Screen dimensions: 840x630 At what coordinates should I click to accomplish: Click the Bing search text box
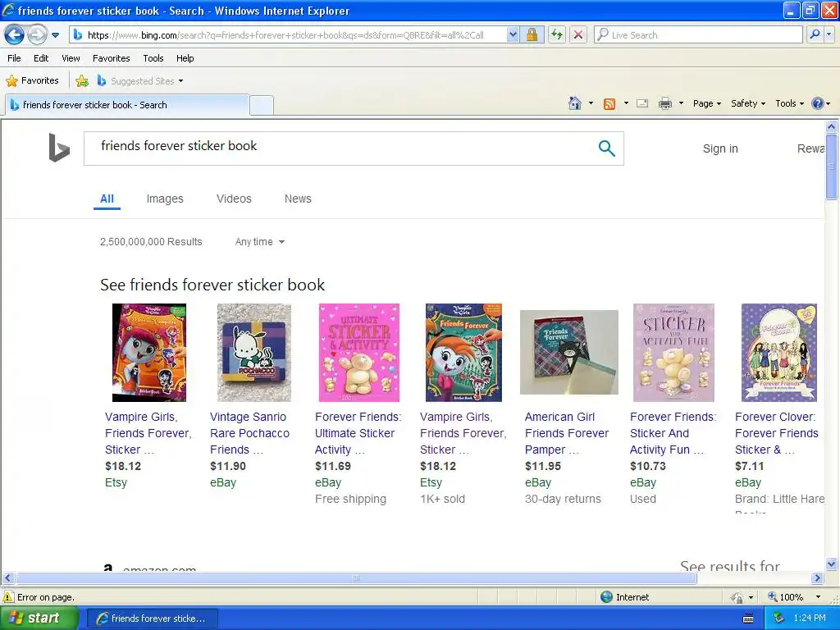pyautogui.click(x=343, y=148)
